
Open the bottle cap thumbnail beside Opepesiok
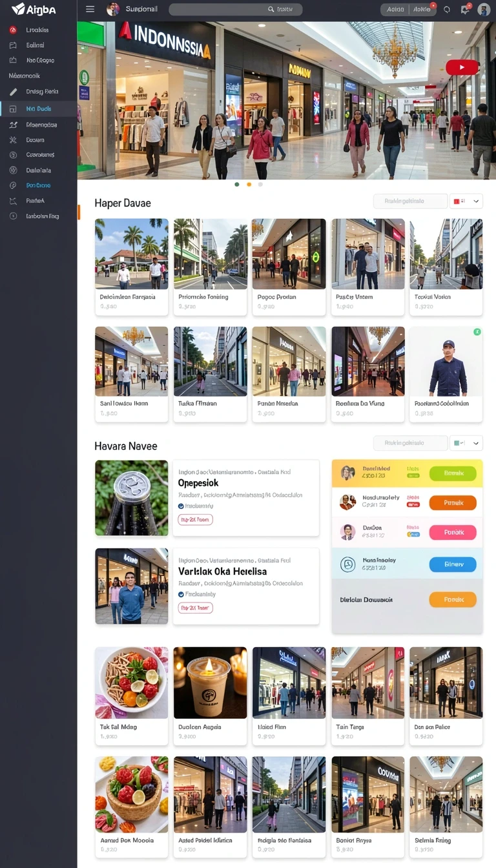(x=132, y=498)
